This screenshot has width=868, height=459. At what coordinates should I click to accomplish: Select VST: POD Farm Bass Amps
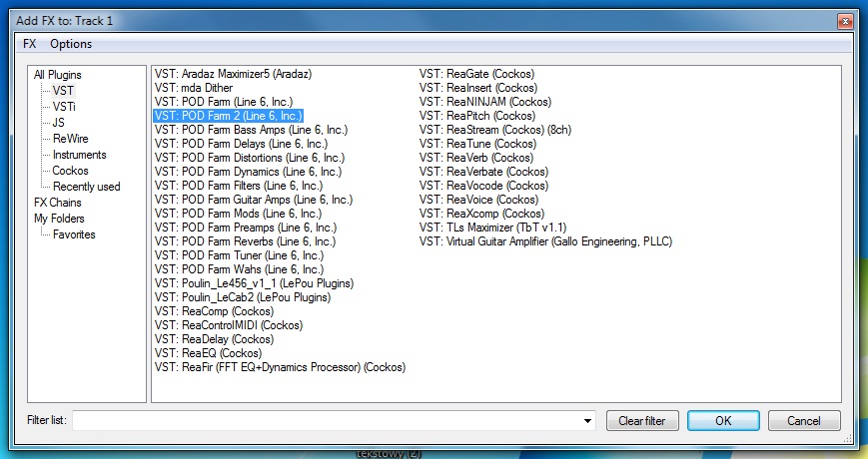click(252, 130)
